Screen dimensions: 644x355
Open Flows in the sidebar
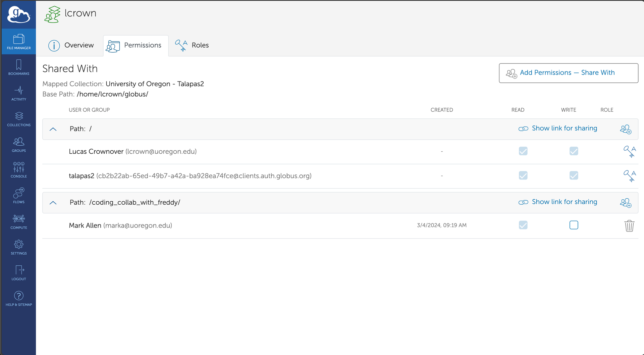click(x=19, y=196)
